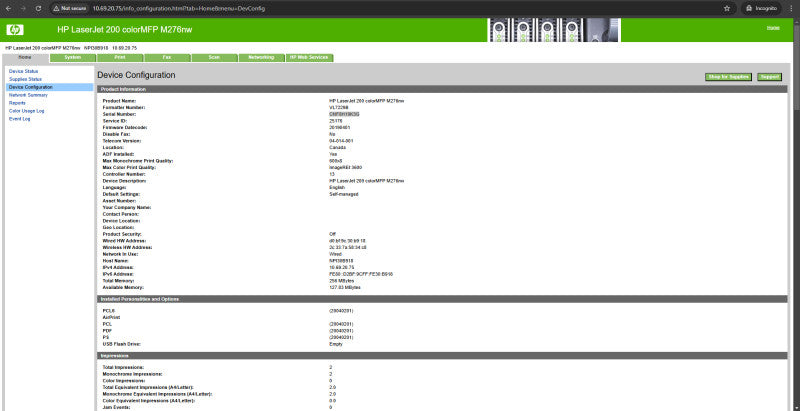The width and height of the screenshot is (800, 411).
Task: Click the Network In Use value Wired
Action: [336, 254]
